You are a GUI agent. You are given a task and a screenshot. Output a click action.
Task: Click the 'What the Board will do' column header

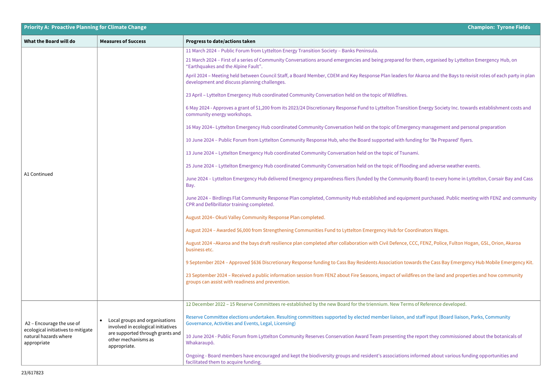(49, 41)
